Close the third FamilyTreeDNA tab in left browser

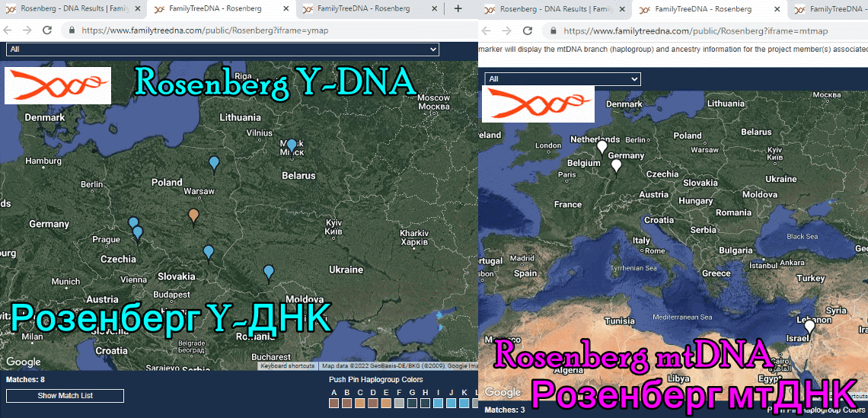pyautogui.click(x=434, y=9)
